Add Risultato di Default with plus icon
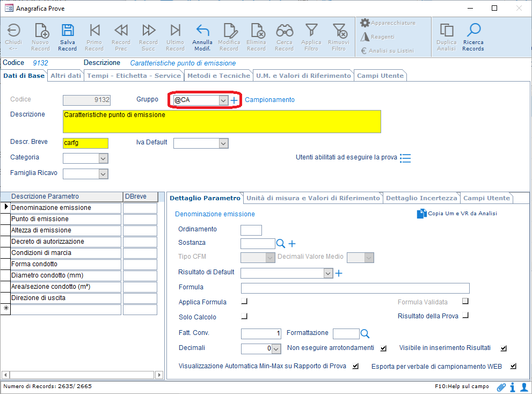Screen dimensions: 532x394 point(339,273)
